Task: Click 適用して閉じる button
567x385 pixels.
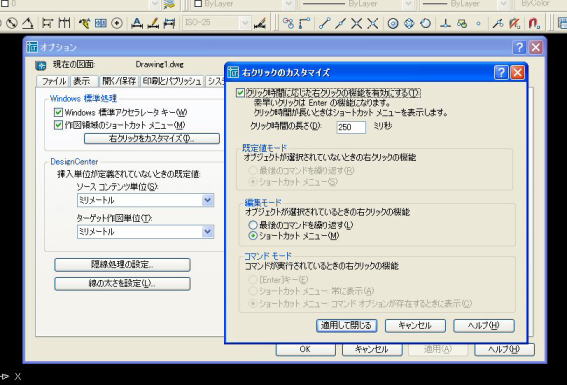Action: (x=347, y=325)
